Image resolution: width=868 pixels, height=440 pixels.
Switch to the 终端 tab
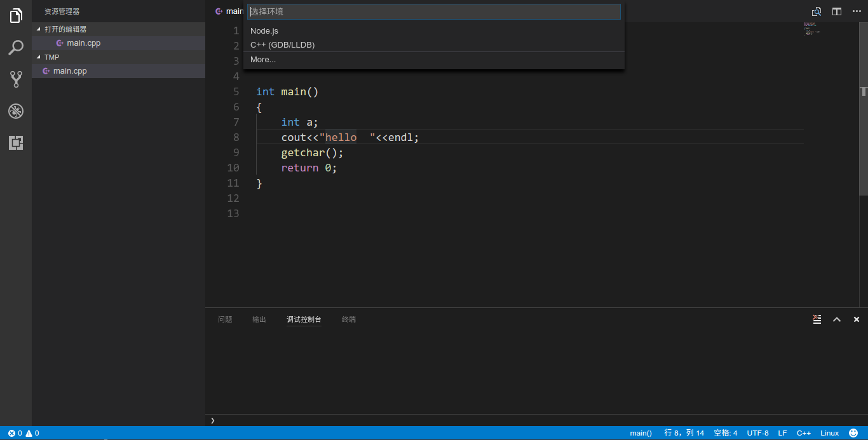tap(349, 319)
